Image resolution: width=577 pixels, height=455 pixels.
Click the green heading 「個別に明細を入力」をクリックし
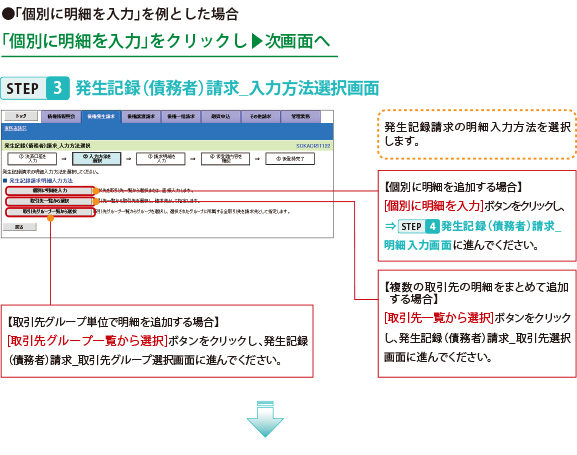coord(124,41)
